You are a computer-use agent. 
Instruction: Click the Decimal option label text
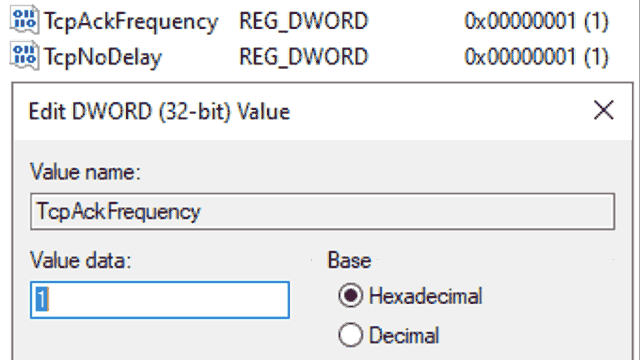404,336
